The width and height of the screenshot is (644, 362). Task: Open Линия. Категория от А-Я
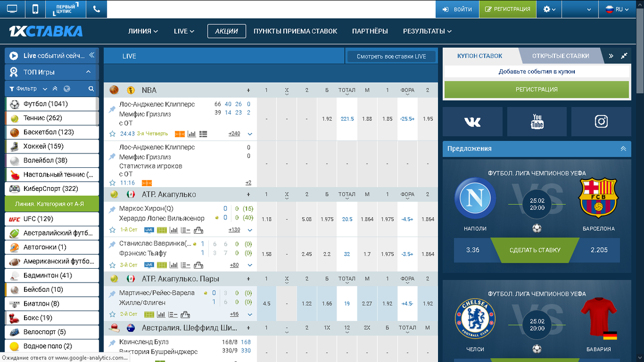pos(52,204)
